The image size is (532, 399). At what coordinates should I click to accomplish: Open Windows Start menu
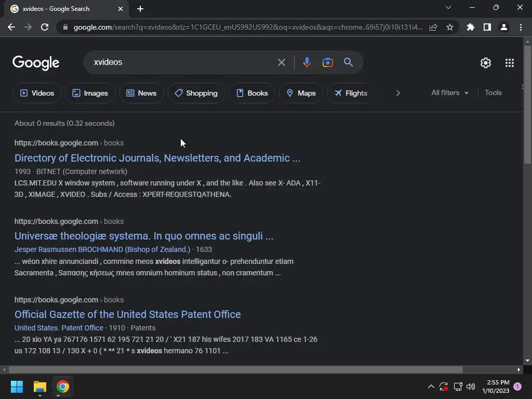[17, 387]
